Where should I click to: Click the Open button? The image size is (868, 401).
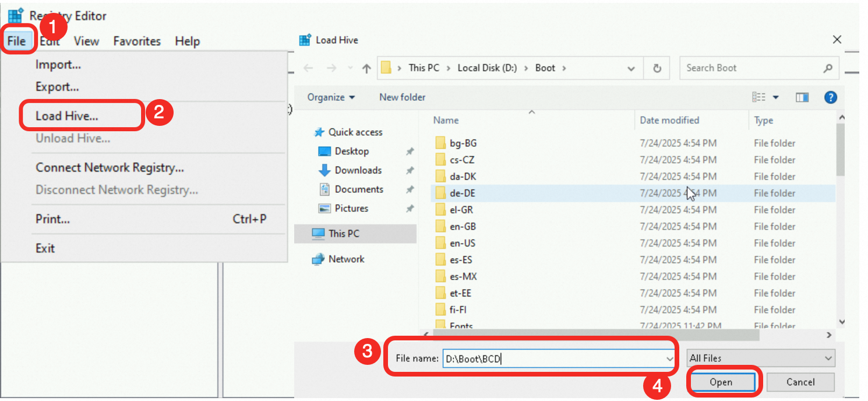(x=721, y=382)
